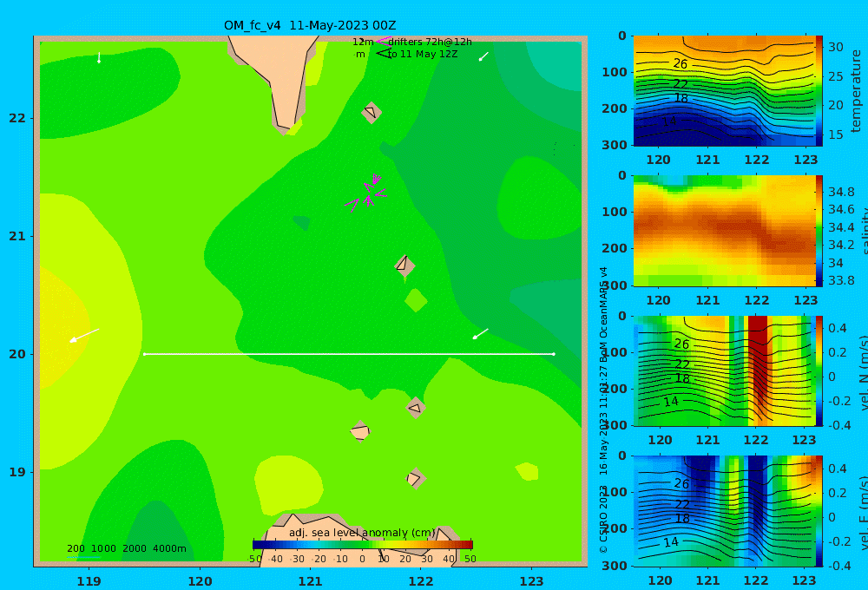The image size is (868, 590).
Task: Click the small island near 121.85E 20.75N
Action: coord(404,265)
